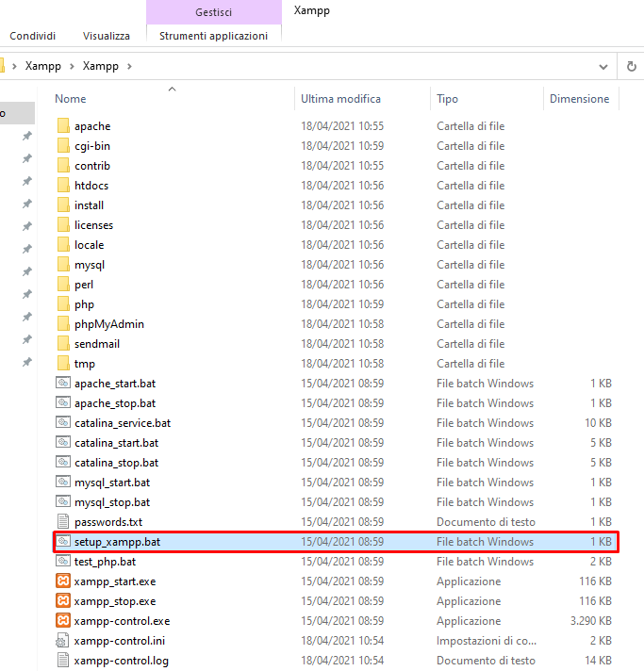Click the 2 KB size of test_php.bat
Image resolution: width=644 pixels, height=671 pixels.
[601, 562]
